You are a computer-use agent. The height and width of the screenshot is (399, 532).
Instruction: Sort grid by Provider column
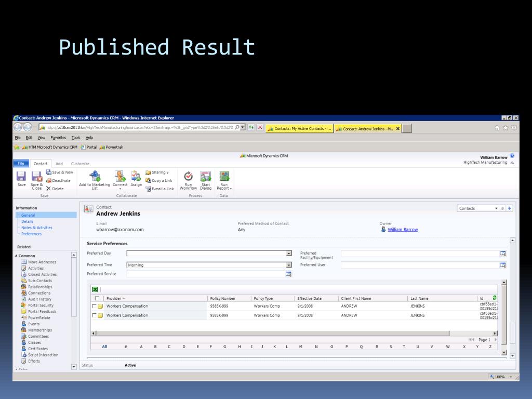pos(114,299)
